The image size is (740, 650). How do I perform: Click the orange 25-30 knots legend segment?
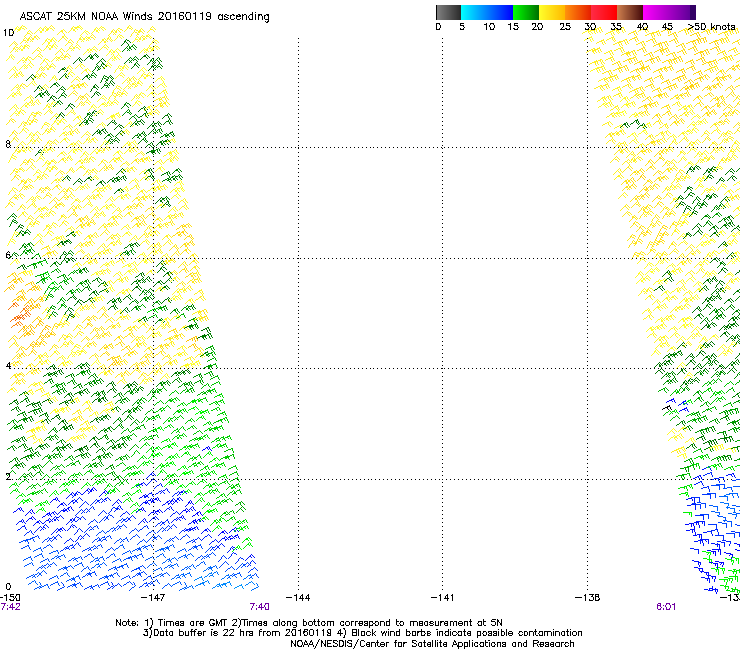(578, 12)
